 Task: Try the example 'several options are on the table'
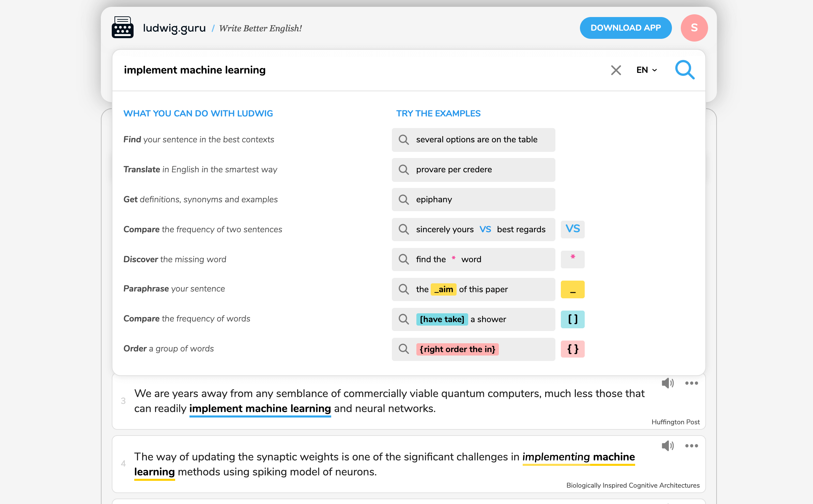point(473,140)
